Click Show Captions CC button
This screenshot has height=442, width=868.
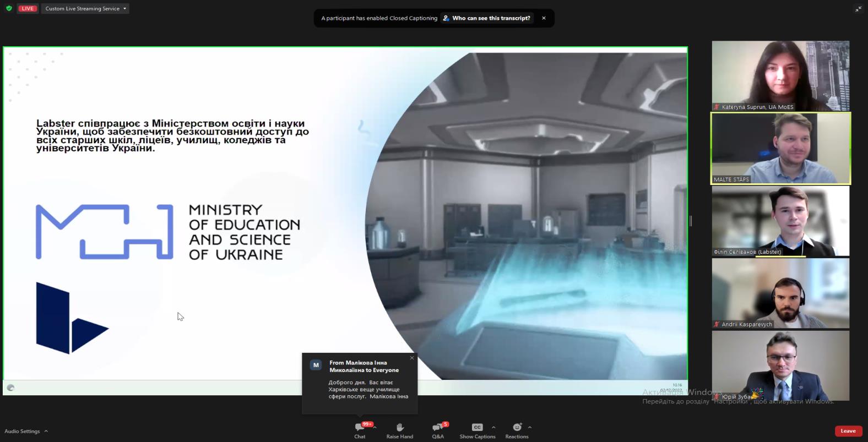click(x=477, y=430)
